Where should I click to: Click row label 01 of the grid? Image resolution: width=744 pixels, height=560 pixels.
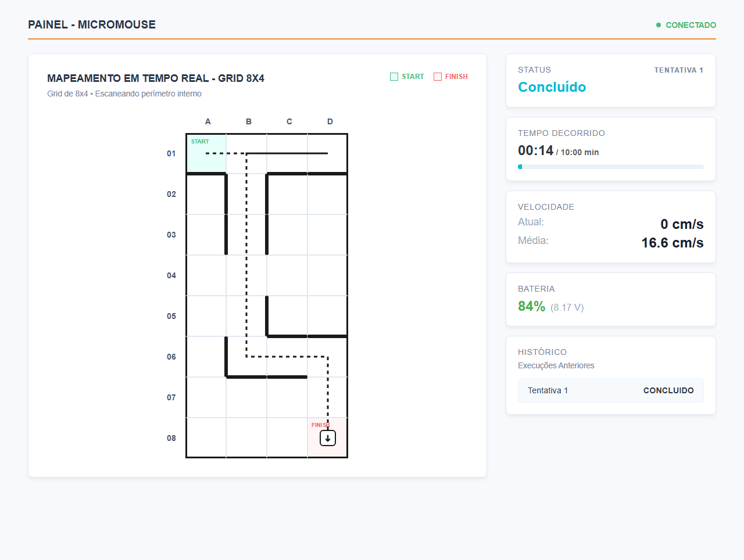point(171,153)
